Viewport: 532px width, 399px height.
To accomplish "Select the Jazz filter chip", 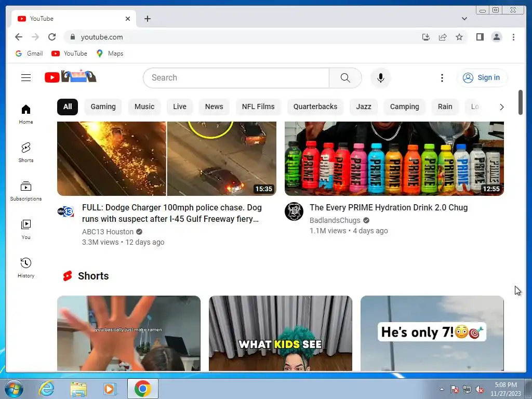I will (x=363, y=107).
